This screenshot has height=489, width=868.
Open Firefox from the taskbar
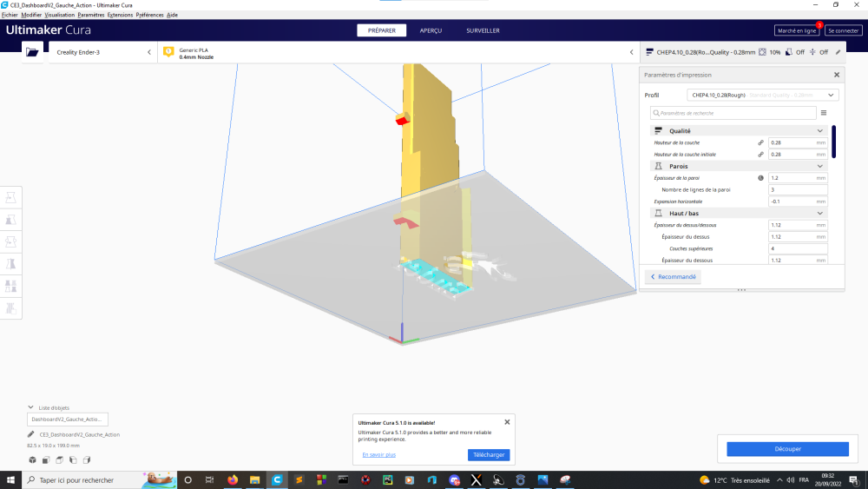pos(233,479)
